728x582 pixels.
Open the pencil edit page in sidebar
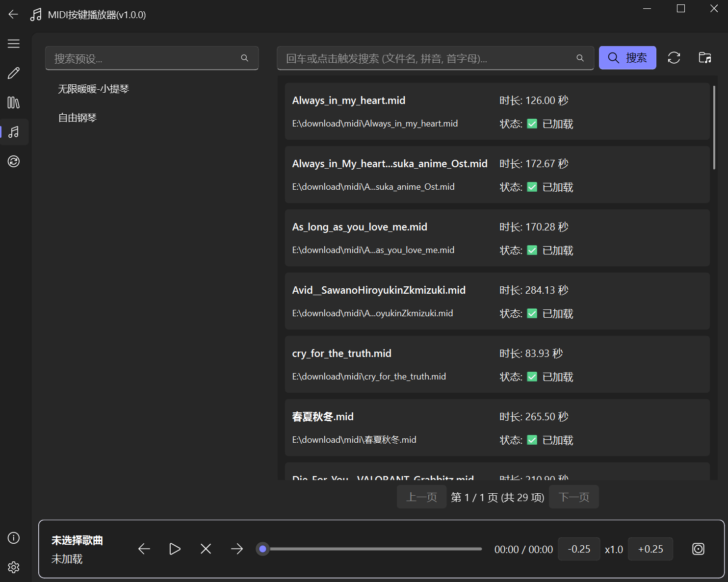[14, 74]
